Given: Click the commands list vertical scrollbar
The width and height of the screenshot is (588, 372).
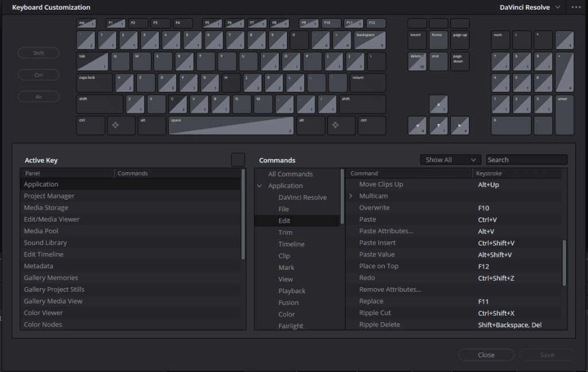Looking at the screenshot, I should pos(564,261).
